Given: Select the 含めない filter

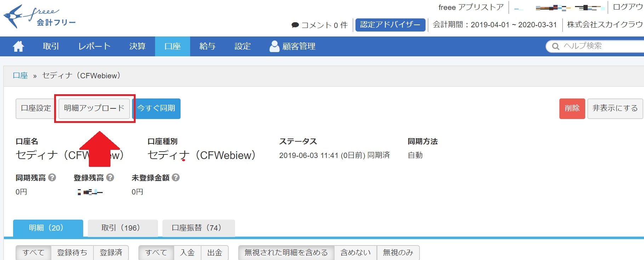Looking at the screenshot, I should 355,253.
